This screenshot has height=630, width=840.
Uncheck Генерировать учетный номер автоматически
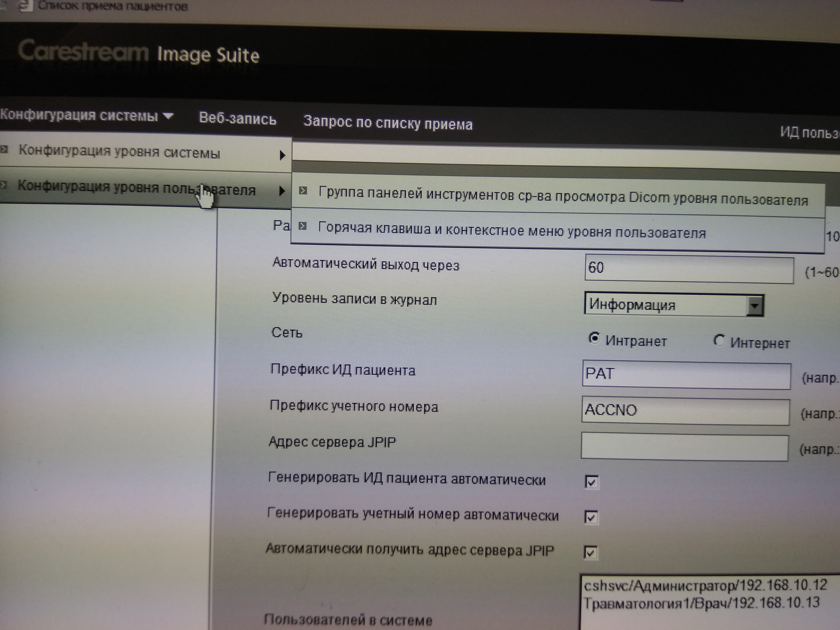(591, 517)
